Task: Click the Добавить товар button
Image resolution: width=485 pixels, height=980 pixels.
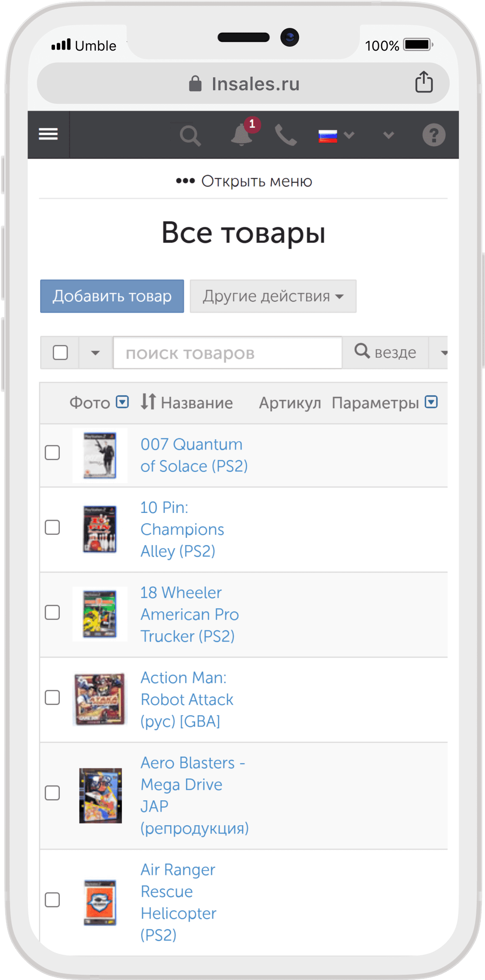Action: pos(112,296)
